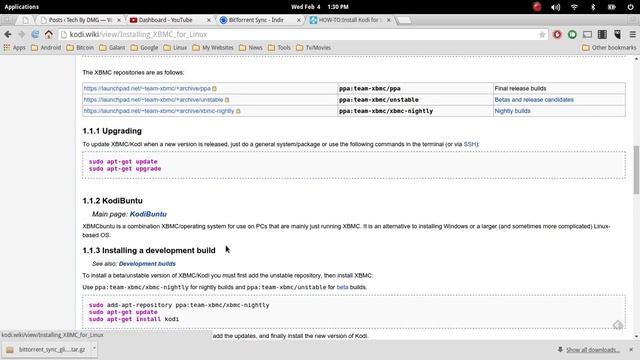Screen dimensions: 640x360
Task: Open the volume indicator in top panel
Action: pos(555,7)
